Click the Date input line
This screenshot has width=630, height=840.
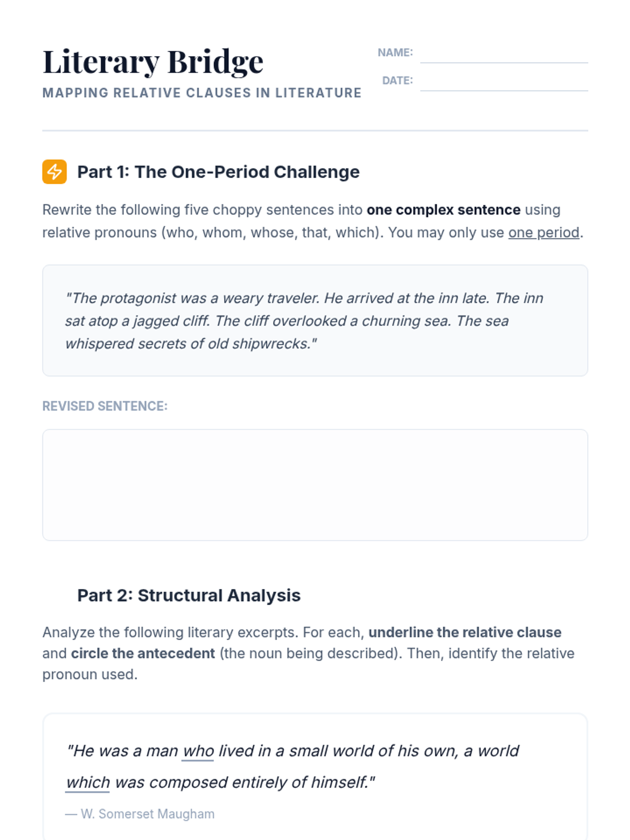click(503, 83)
